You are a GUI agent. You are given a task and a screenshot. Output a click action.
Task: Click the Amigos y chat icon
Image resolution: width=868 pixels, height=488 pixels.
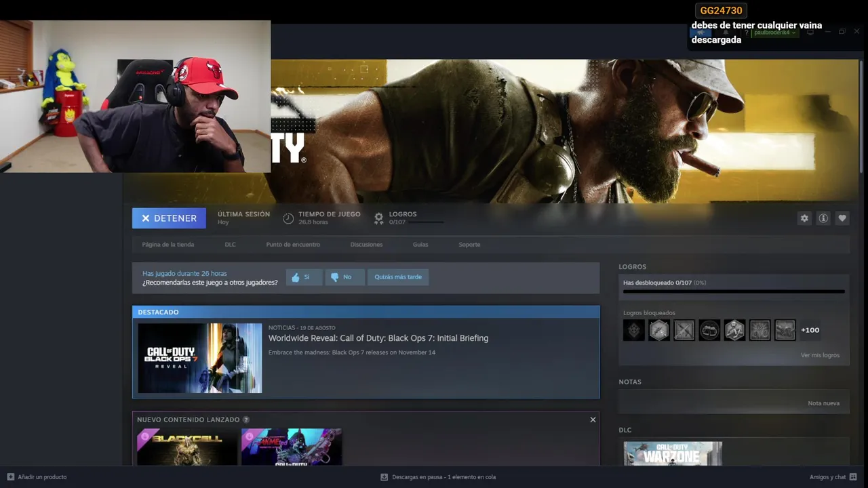[853, 477]
